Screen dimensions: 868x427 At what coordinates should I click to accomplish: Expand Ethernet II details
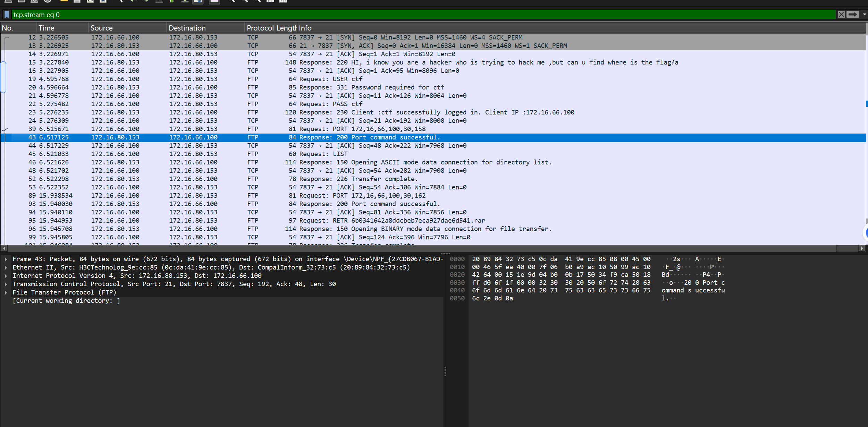tap(6, 267)
